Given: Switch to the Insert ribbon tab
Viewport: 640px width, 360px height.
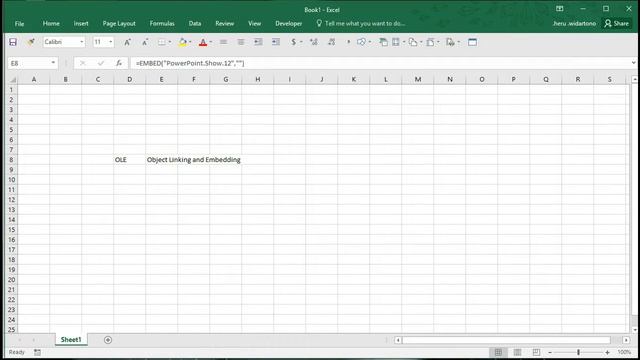Looking at the screenshot, I should pos(81,24).
